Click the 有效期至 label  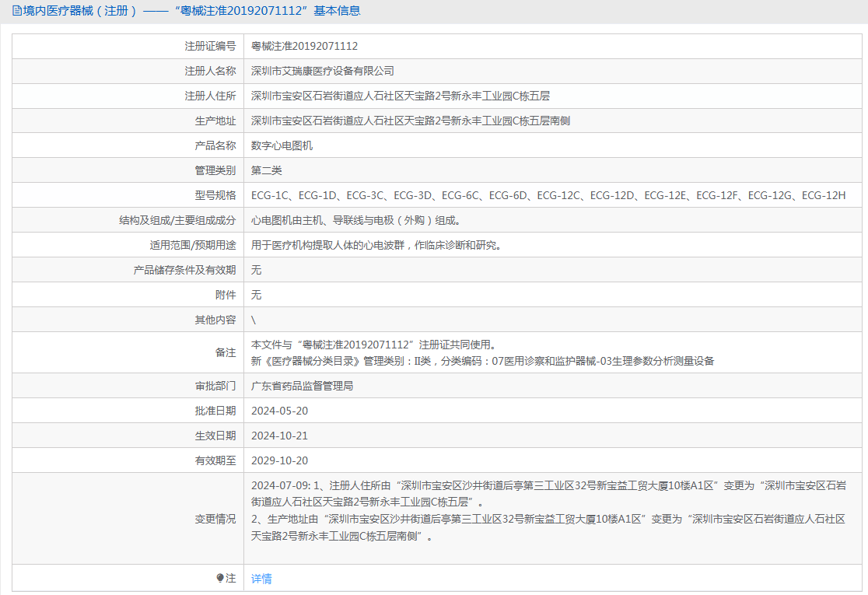coord(215,461)
